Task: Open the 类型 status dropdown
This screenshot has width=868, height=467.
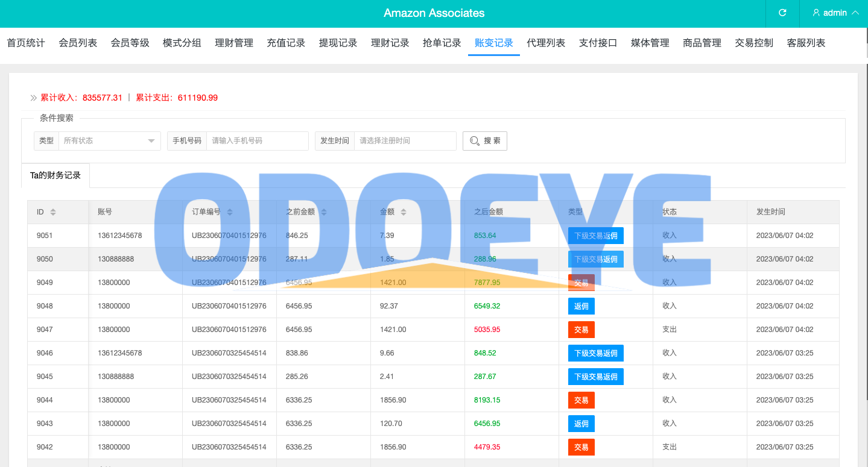Action: pos(109,140)
